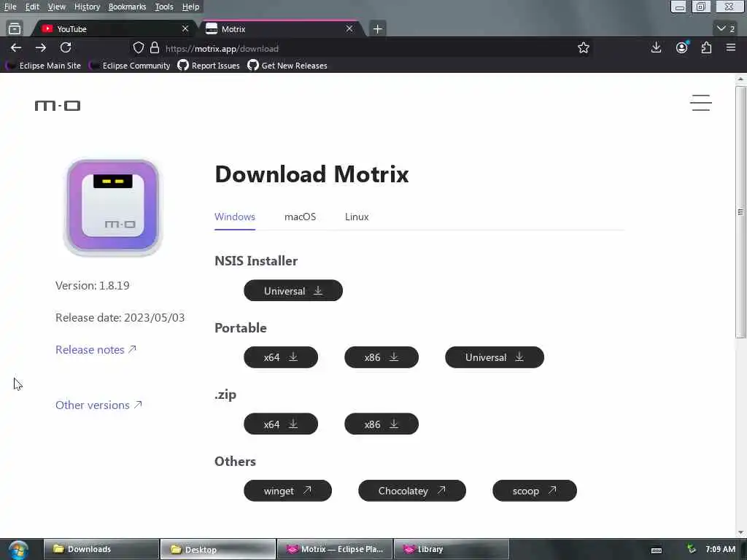Open the Help menu
Viewport: 747px width, 560px height.
(x=190, y=7)
